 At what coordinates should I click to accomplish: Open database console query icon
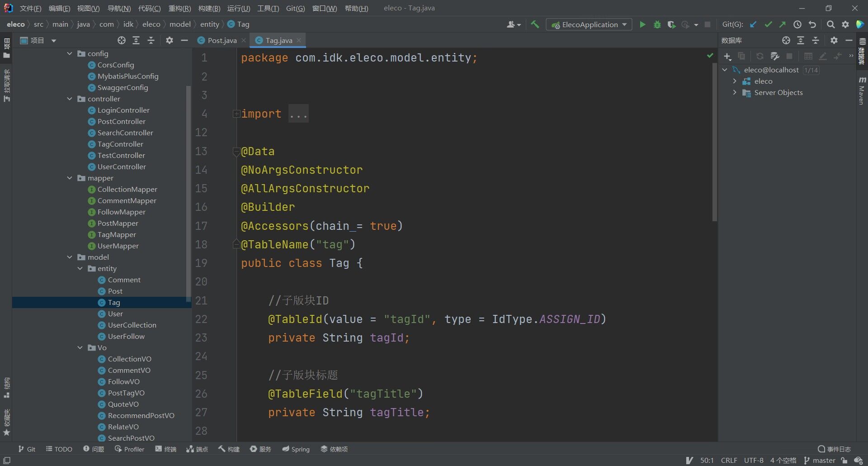775,56
